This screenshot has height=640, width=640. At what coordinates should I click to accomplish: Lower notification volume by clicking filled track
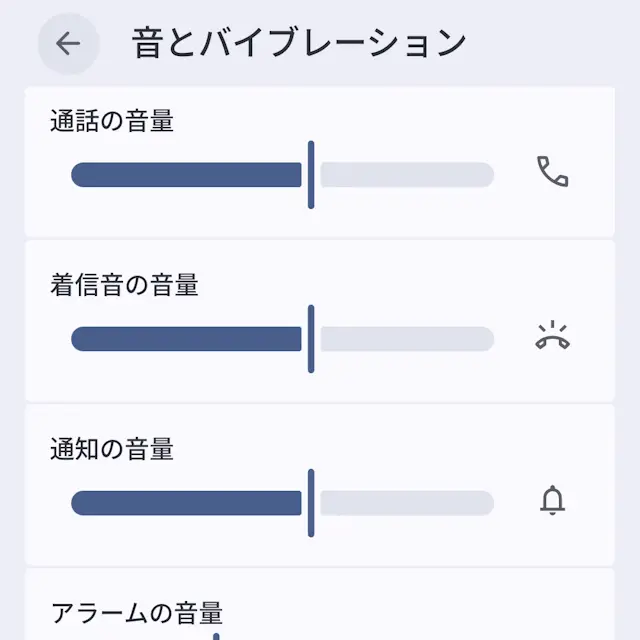pyautogui.click(x=180, y=503)
